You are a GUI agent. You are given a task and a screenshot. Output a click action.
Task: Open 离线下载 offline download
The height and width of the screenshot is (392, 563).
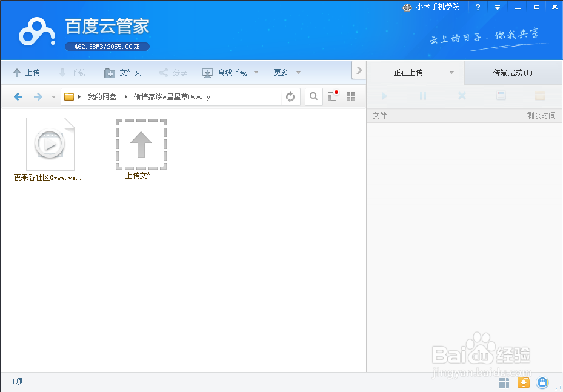point(224,73)
